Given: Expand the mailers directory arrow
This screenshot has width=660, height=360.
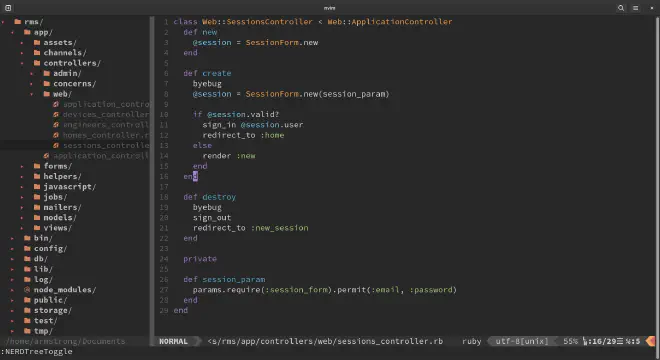Looking at the screenshot, I should click(22, 207).
